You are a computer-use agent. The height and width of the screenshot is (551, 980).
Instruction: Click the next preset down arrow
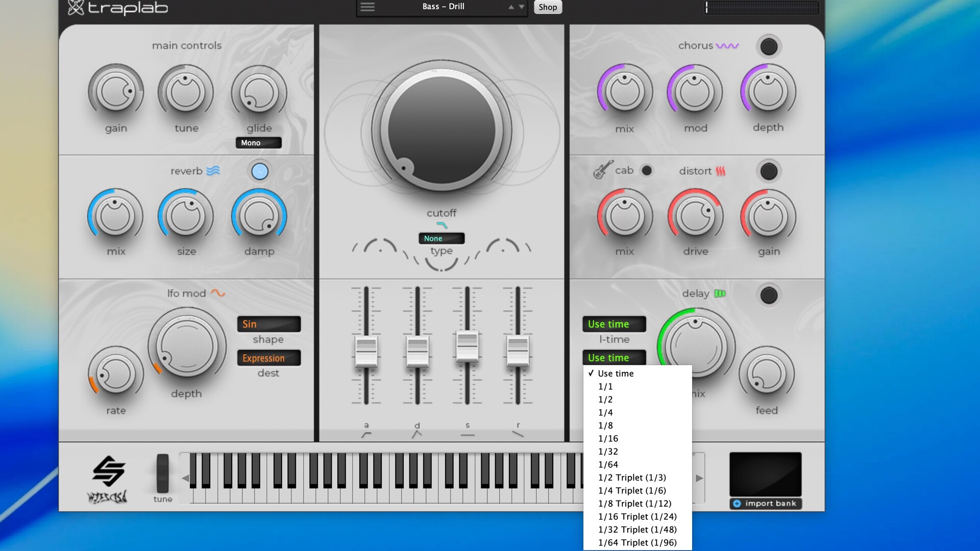522,7
